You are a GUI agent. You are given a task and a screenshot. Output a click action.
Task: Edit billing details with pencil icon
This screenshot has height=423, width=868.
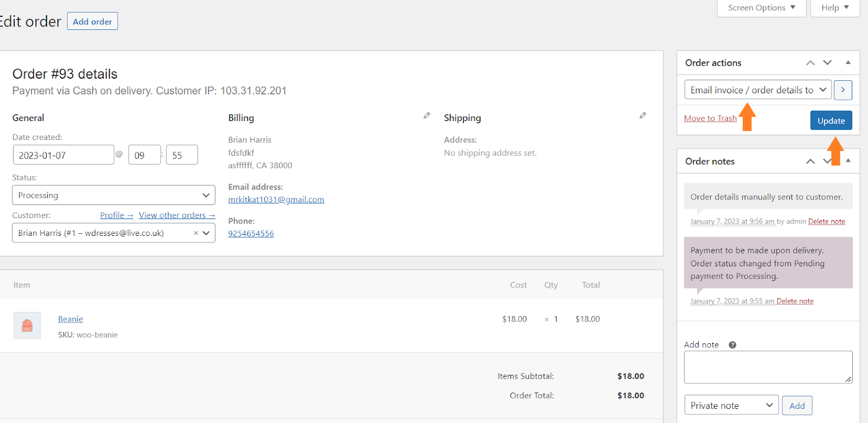427,116
